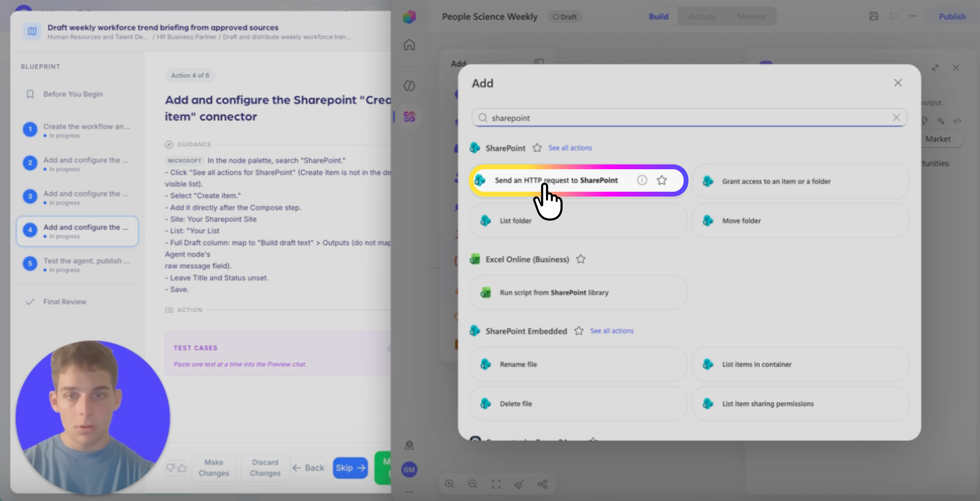Click the SharePoint connector logo icon
Viewport: 980px width, 501px height.
[475, 148]
